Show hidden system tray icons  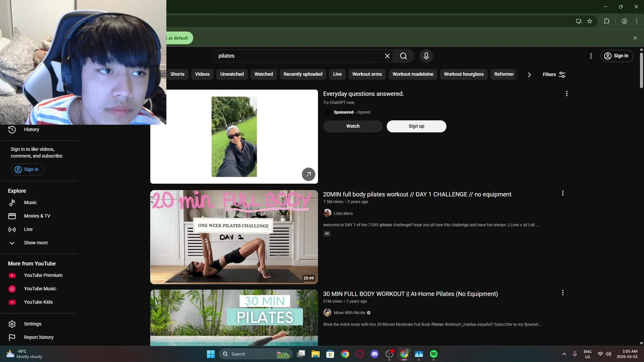pos(564,354)
